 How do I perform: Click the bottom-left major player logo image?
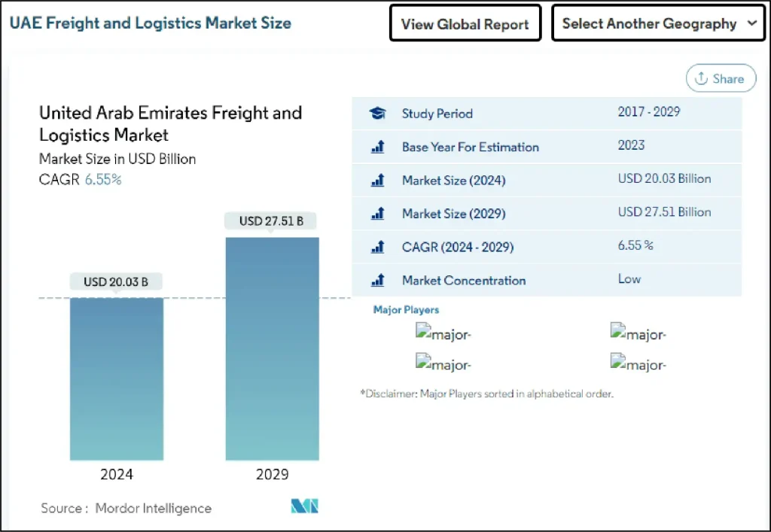(x=443, y=363)
